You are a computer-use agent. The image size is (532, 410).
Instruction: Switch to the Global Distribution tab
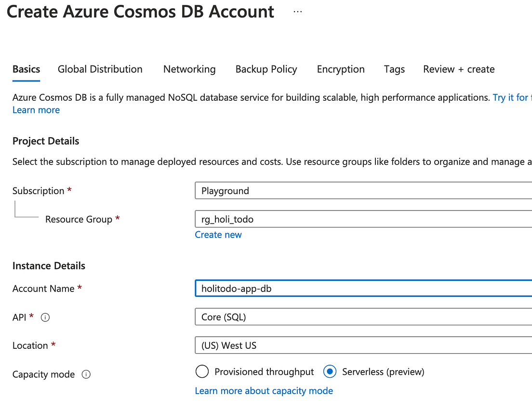[x=100, y=69]
